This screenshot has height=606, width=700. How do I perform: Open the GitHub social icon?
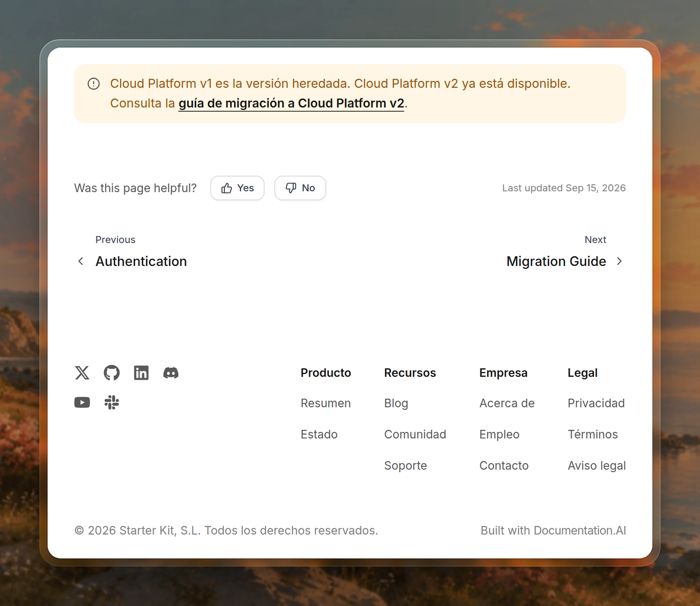[x=112, y=373]
